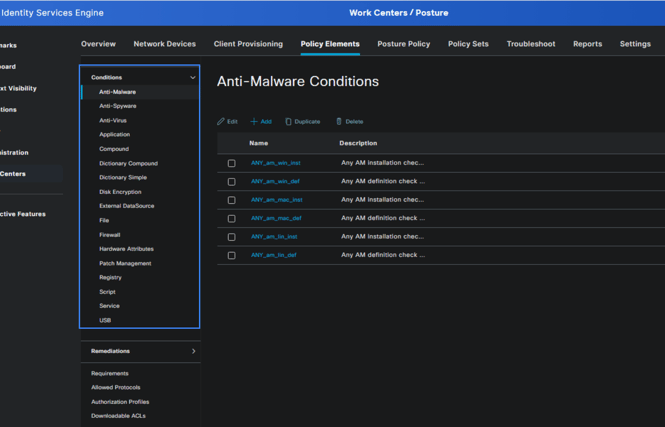665x427 pixels.
Task: Select External DataSource condition type
Action: coord(127,206)
